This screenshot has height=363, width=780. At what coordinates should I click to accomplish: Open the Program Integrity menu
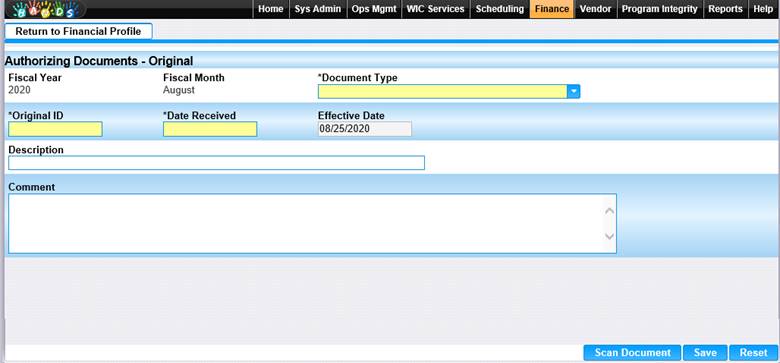tap(660, 9)
